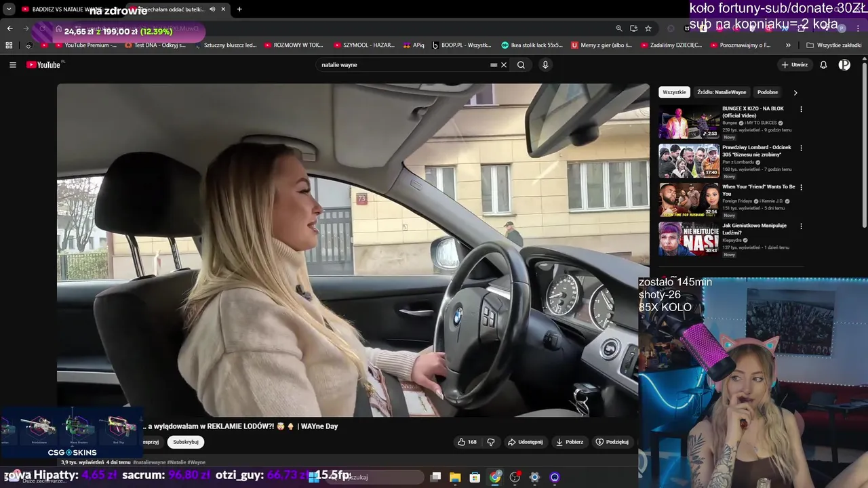Open 'Memy z gier' bookmark
The image size is (868, 488).
(601, 45)
